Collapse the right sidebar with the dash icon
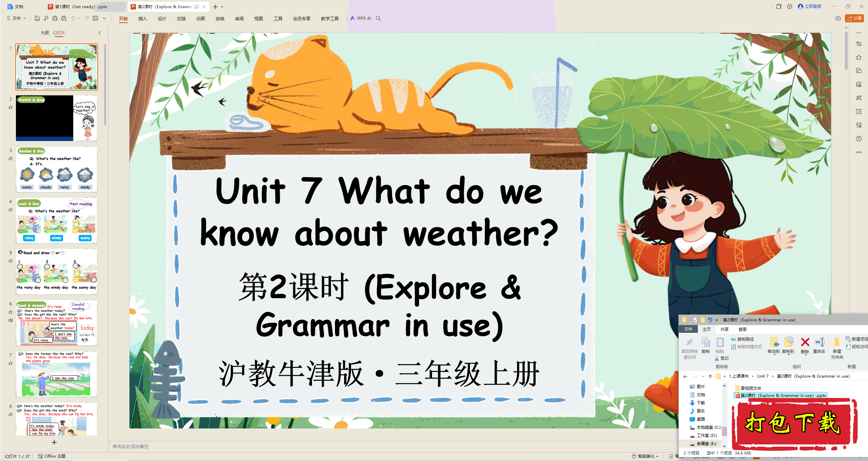Screen dimensions: 868x461 tap(859, 33)
